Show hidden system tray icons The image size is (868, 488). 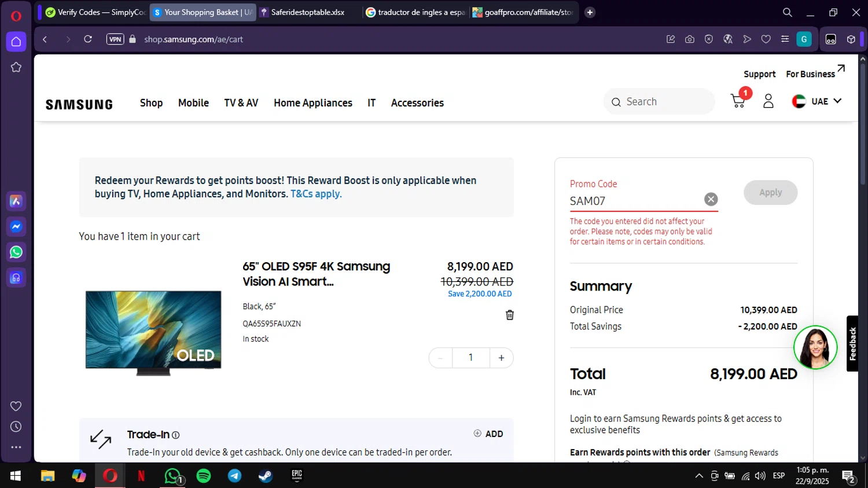pos(699,476)
